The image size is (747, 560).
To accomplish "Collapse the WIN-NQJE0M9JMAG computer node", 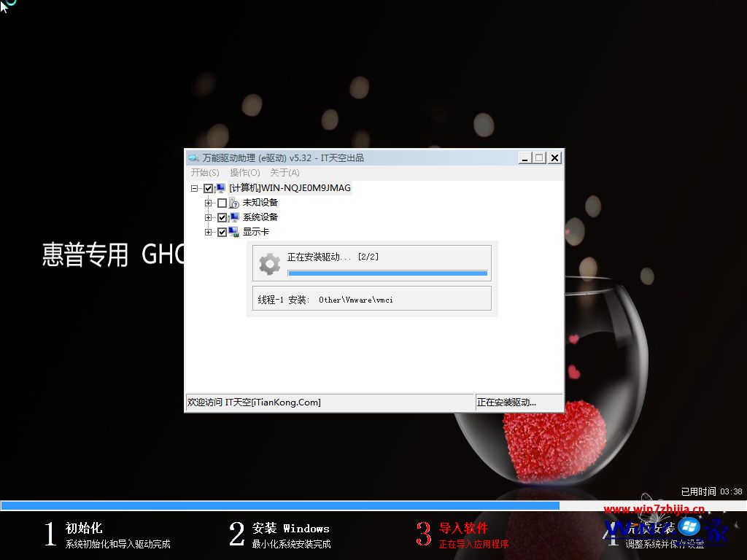I will [x=194, y=187].
